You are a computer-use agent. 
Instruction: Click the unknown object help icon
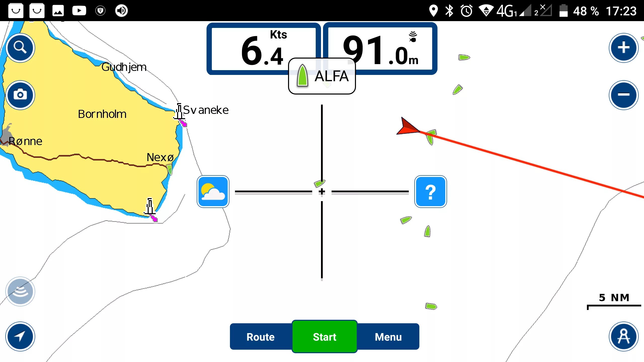(430, 191)
